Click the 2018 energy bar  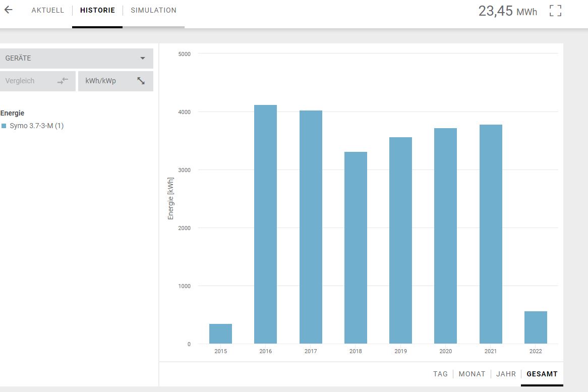(x=356, y=248)
